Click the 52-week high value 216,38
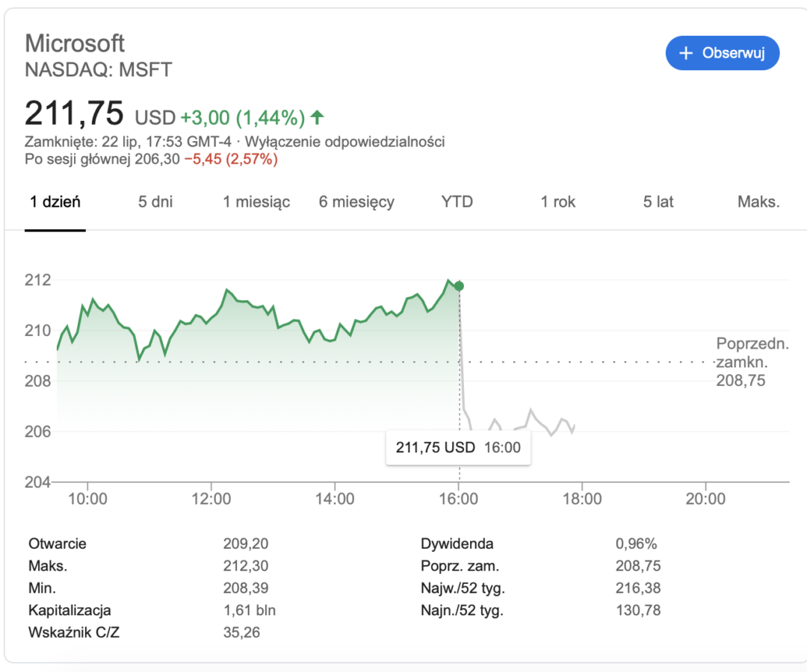 tap(637, 588)
